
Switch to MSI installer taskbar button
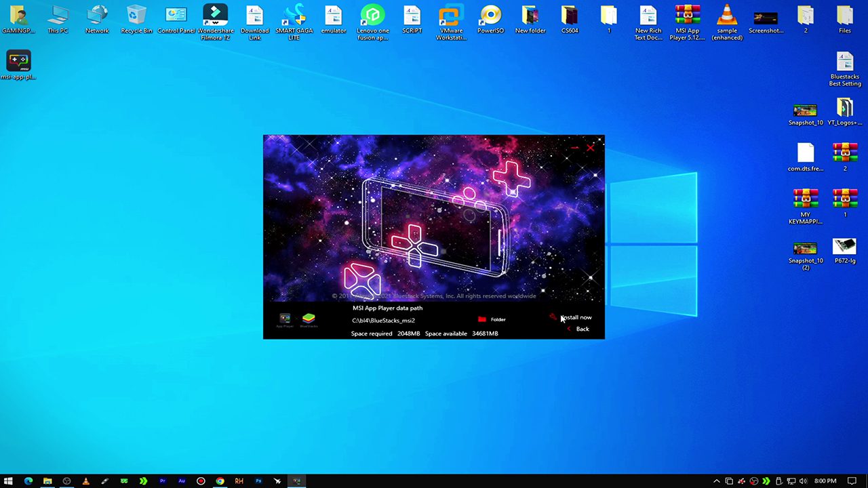[x=296, y=481]
